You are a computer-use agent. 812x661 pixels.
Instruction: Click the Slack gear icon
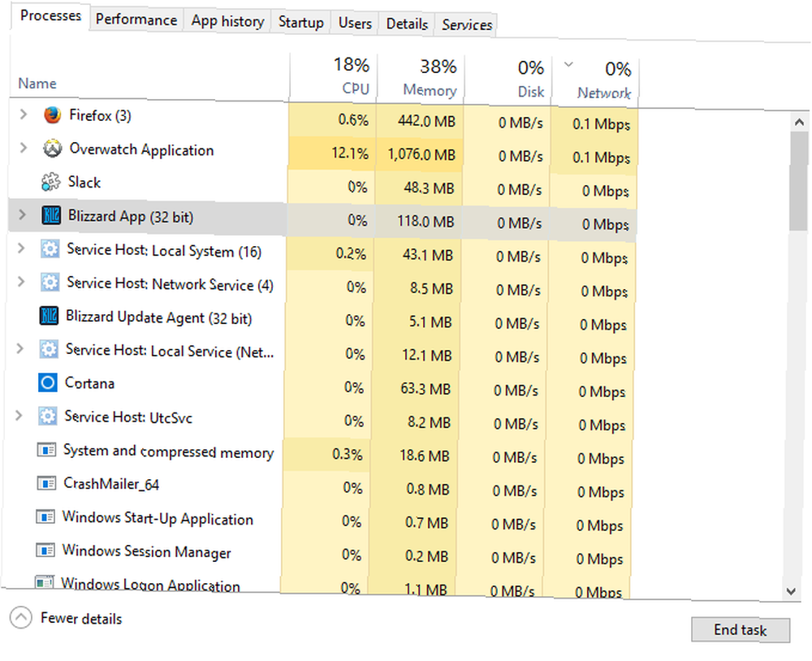pos(50,182)
